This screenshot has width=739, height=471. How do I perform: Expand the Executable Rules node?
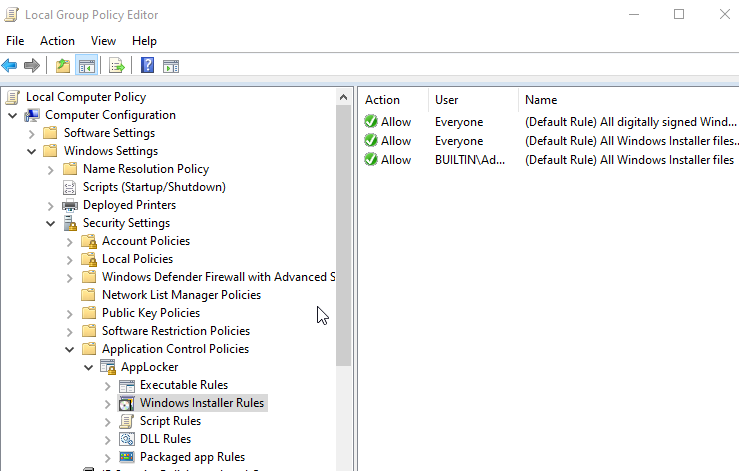107,386
